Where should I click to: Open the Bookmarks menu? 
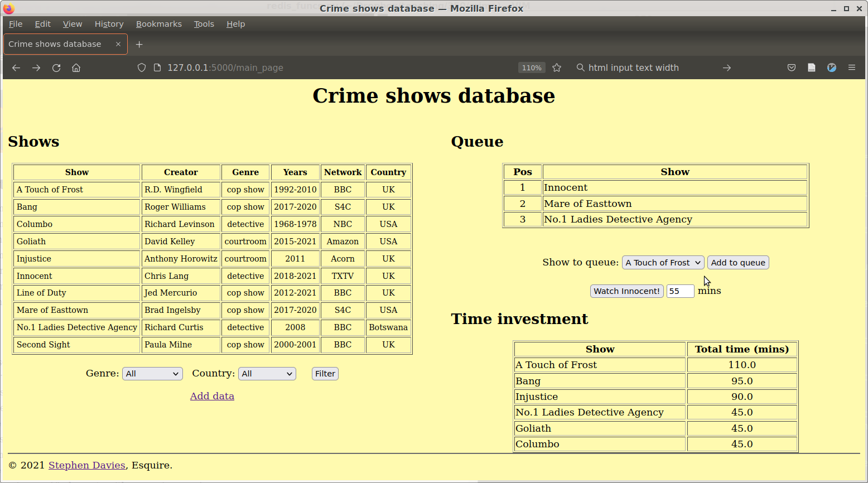click(x=158, y=24)
